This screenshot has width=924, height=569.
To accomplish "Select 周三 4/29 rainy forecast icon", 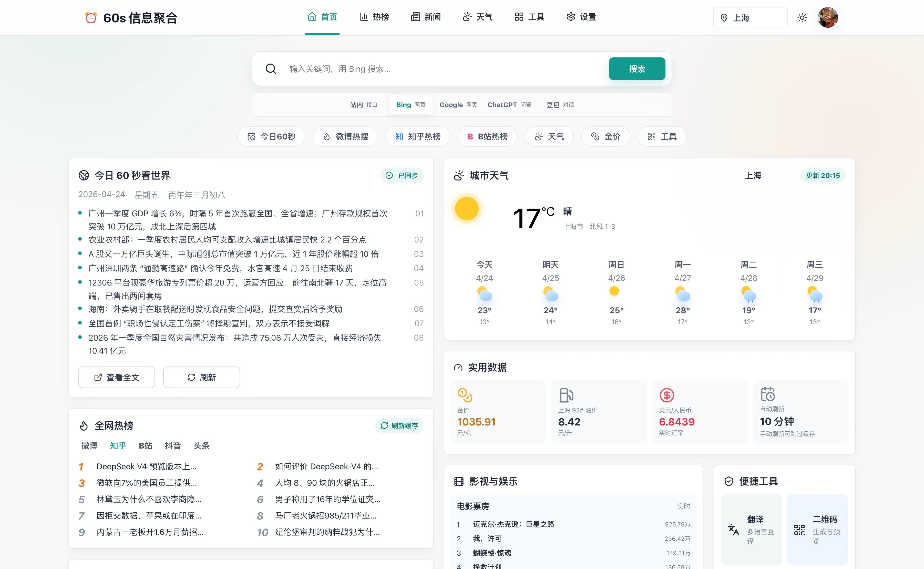I will click(815, 294).
